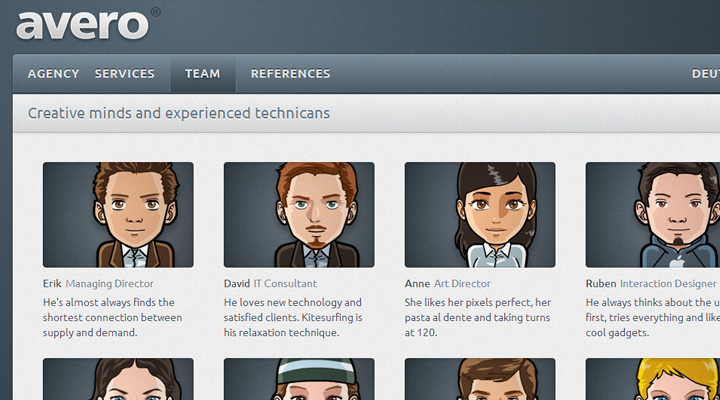Click the dark-haired woman avatar below Erik
The height and width of the screenshot is (400, 720).
pyautogui.click(x=118, y=379)
